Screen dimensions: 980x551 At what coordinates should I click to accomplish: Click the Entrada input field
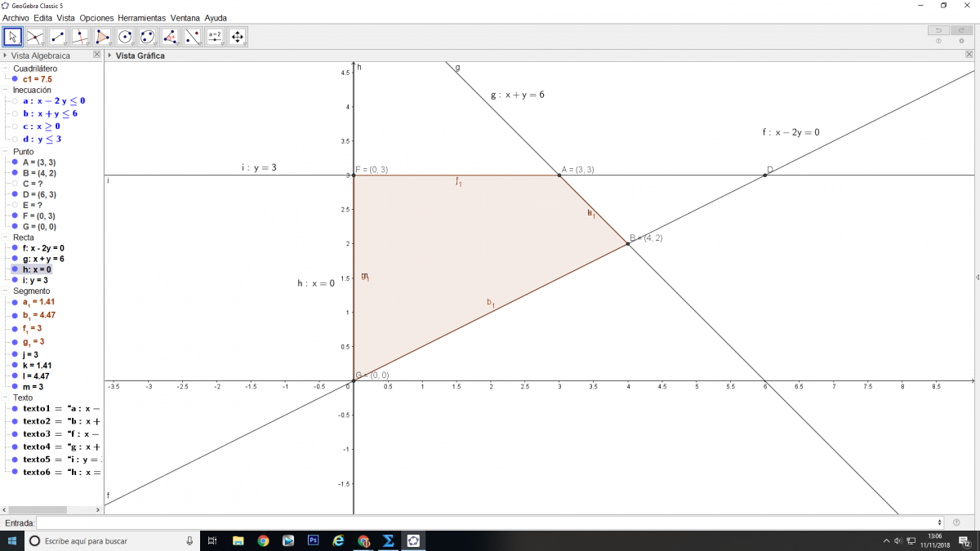tap(488, 522)
